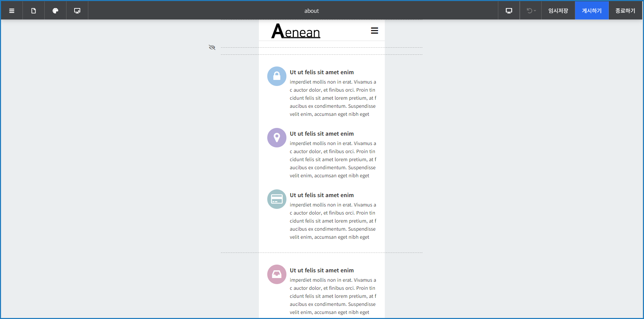
Task: Select the teal credit card icon
Action: pyautogui.click(x=277, y=199)
